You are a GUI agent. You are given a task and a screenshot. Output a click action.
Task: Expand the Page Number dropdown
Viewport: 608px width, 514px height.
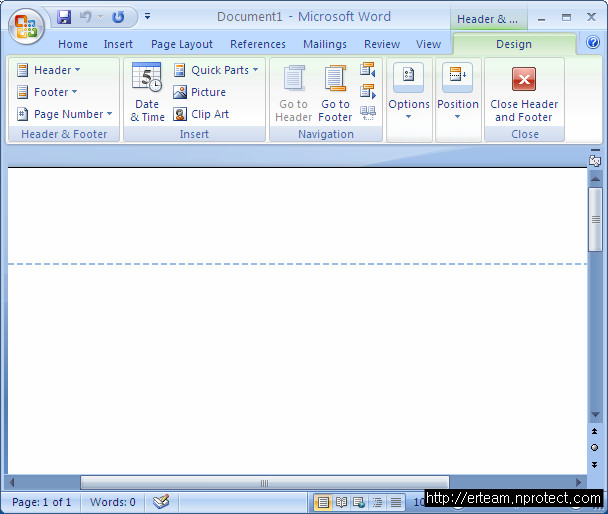coord(65,114)
